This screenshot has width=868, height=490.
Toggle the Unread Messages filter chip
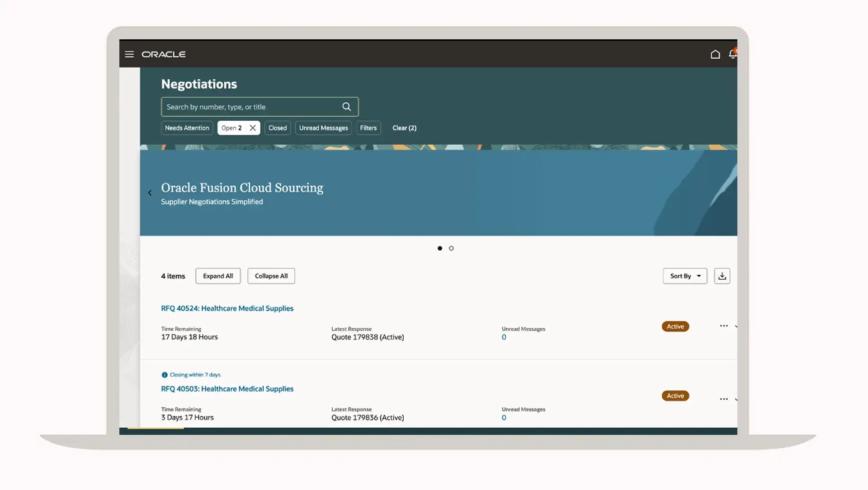(x=323, y=128)
